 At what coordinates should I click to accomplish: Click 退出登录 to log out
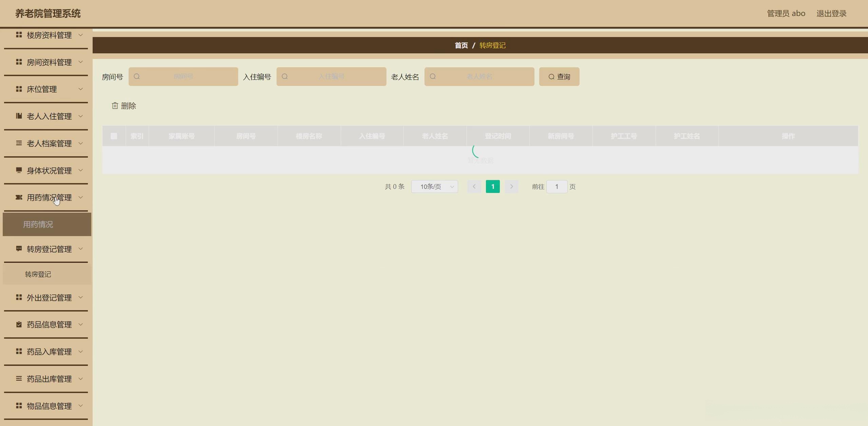[831, 14]
